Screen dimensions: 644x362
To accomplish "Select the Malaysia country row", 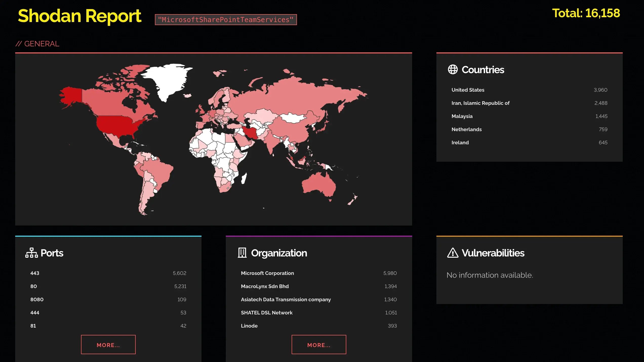I will pyautogui.click(x=529, y=116).
